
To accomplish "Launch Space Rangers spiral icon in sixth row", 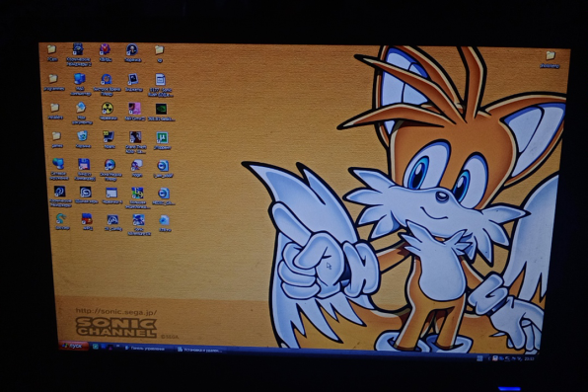I will pos(60,196).
